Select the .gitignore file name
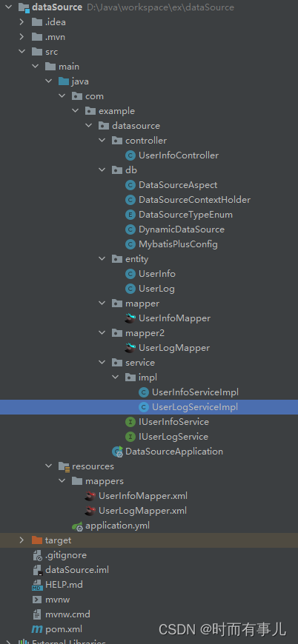Image resolution: width=298 pixels, height=644 pixels. (66, 555)
